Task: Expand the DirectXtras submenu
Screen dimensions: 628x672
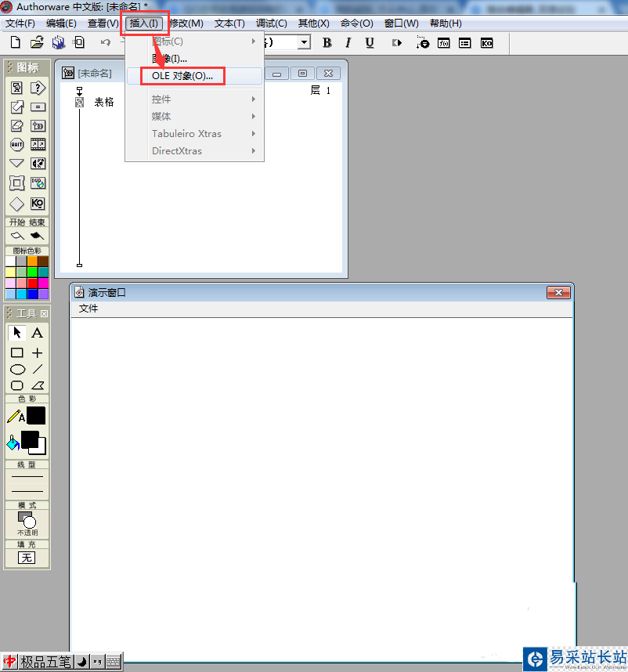Action: point(195,151)
